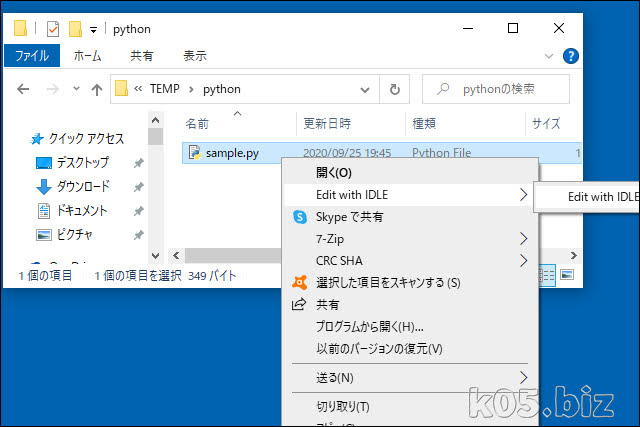Switch to large icons view in status bar
Screen dimensions: 640x427
click(x=567, y=275)
